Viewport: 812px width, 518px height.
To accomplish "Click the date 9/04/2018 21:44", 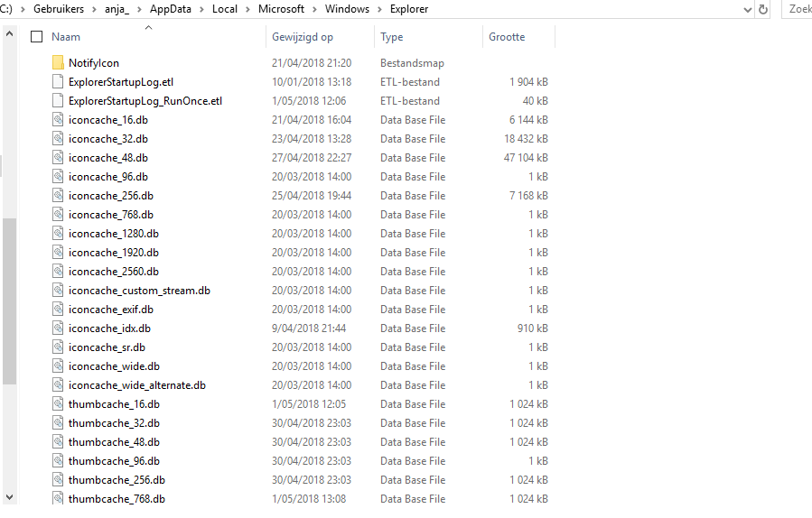I will 309,328.
